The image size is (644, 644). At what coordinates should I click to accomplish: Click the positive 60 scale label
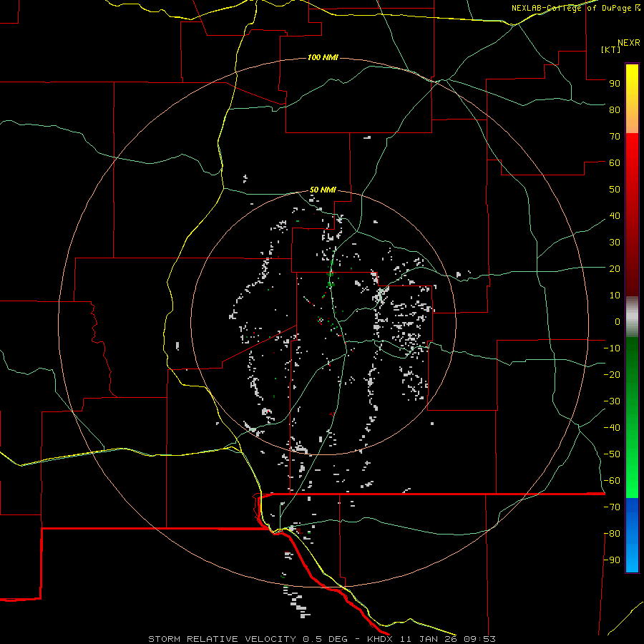tap(615, 162)
